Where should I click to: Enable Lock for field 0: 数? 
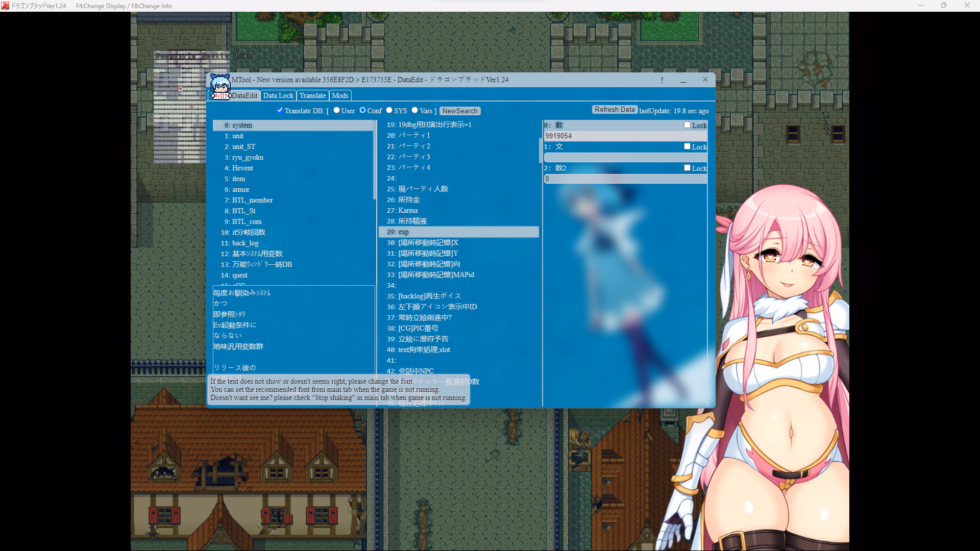[687, 125]
